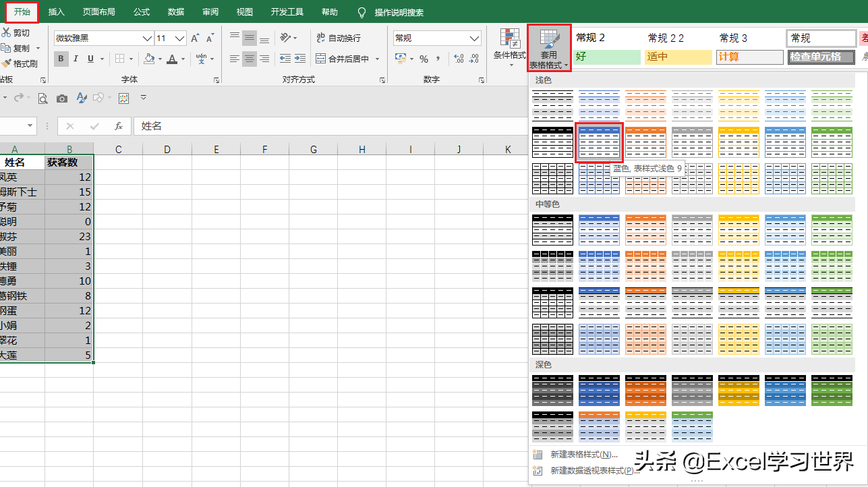Select the black first light table style thumbnail
868x487 pixels.
point(552,105)
